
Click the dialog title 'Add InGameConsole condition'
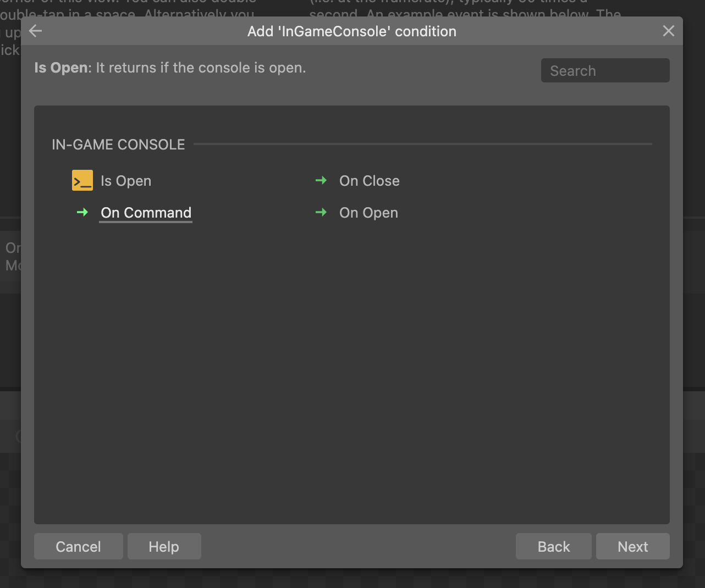point(352,31)
